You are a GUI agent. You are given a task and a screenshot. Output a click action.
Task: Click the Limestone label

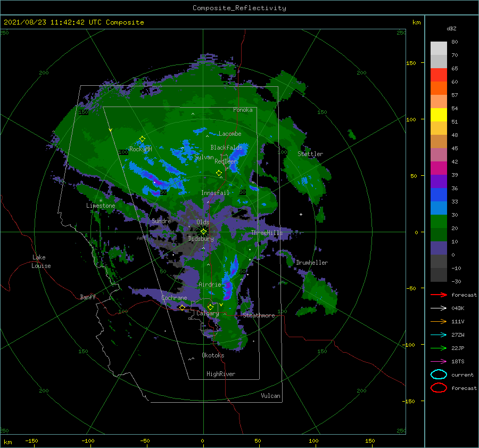(101, 206)
